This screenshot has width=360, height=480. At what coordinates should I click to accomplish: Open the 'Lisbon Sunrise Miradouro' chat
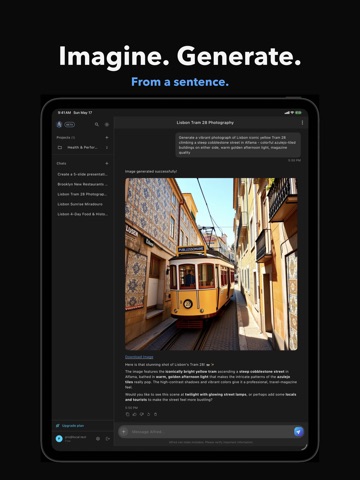(x=80, y=204)
